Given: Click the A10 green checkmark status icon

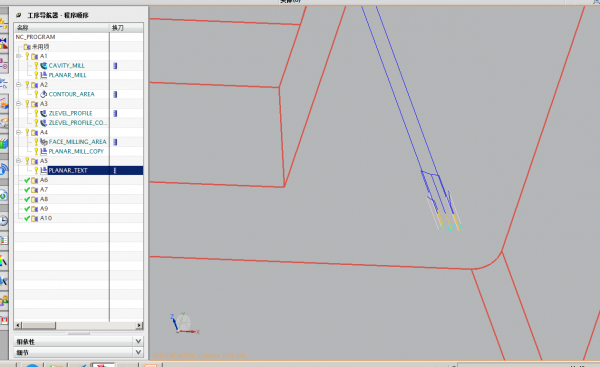Looking at the screenshot, I should pos(27,218).
